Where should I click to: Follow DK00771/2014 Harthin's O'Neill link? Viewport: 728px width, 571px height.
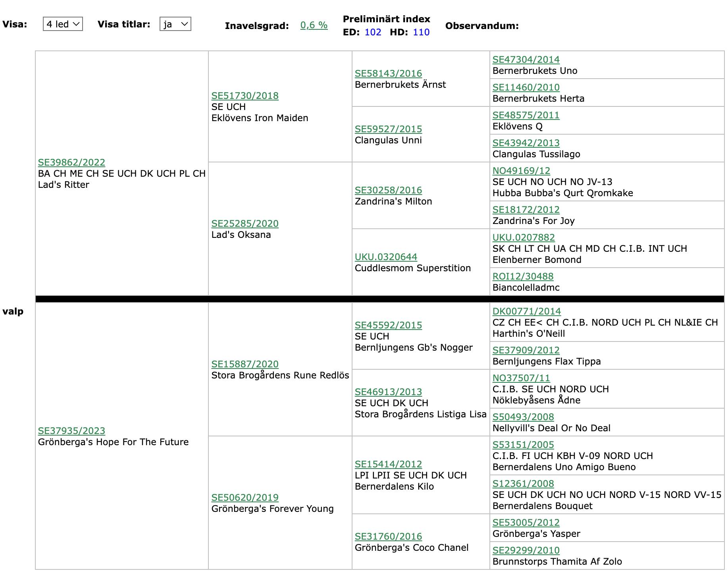pyautogui.click(x=526, y=311)
